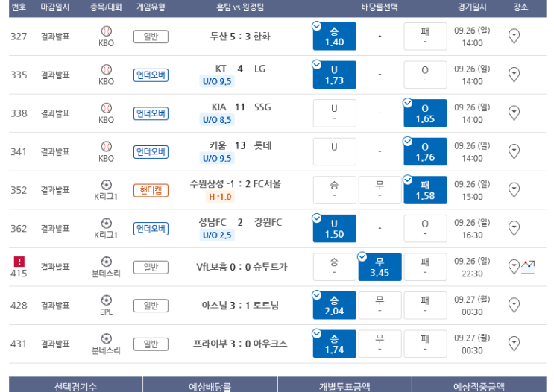The height and width of the screenshot is (392, 554).
Task: Select O option for 성남FC vs 강원FC
Action: (425, 229)
